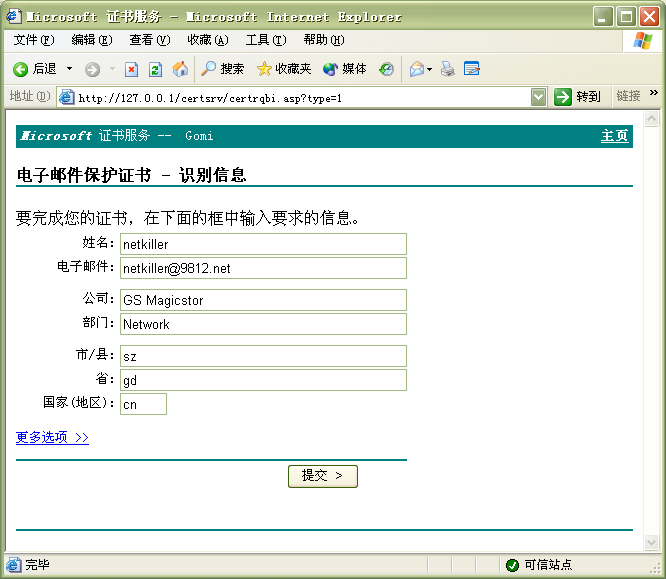The image size is (666, 579).
Task: Open the 收藏(A) menu
Action: 208,40
